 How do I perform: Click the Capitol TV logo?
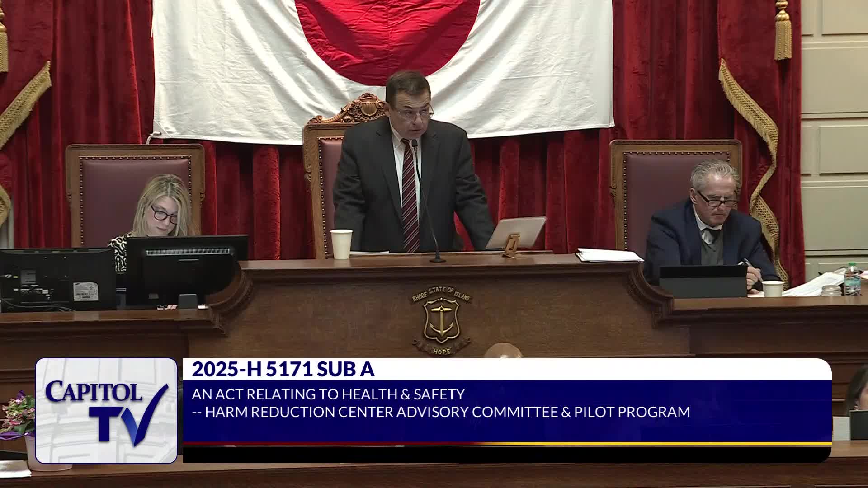[106, 410]
